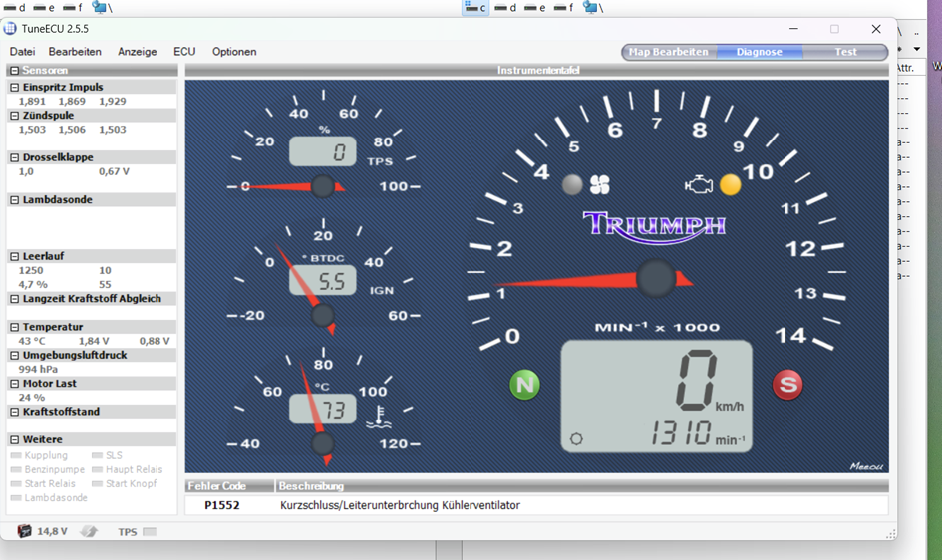The width and height of the screenshot is (942, 560).
Task: Collapse the Leerlauf section
Action: pos(14,256)
